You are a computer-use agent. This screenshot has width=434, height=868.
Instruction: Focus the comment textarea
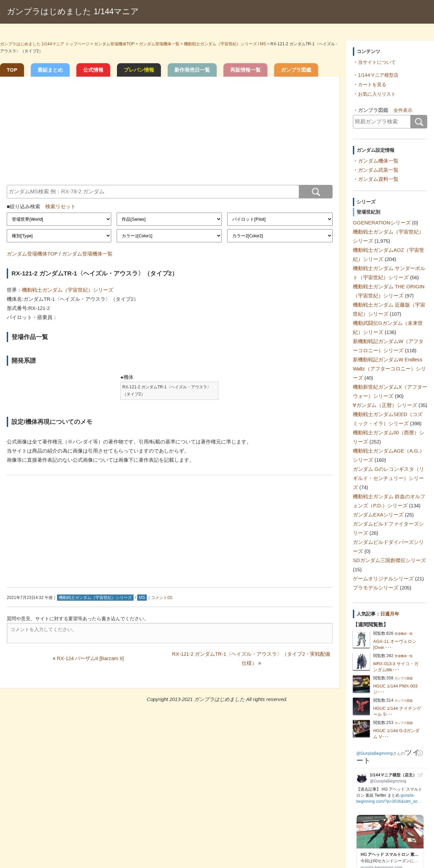tap(170, 633)
